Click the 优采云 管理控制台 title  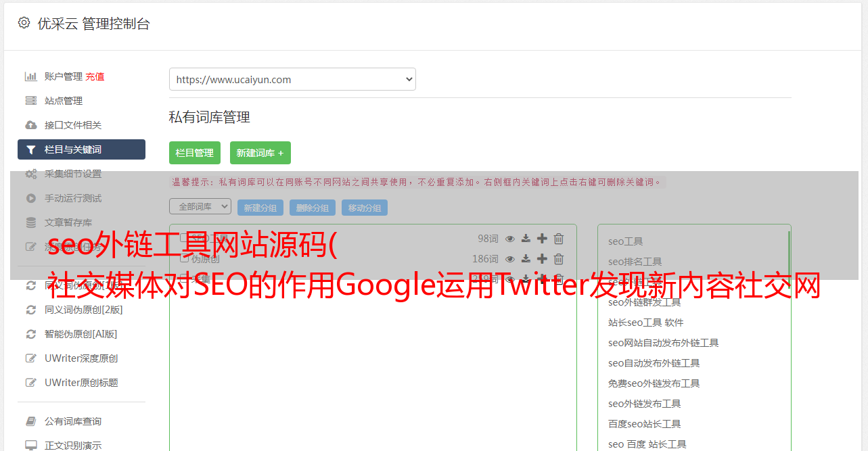[93, 24]
